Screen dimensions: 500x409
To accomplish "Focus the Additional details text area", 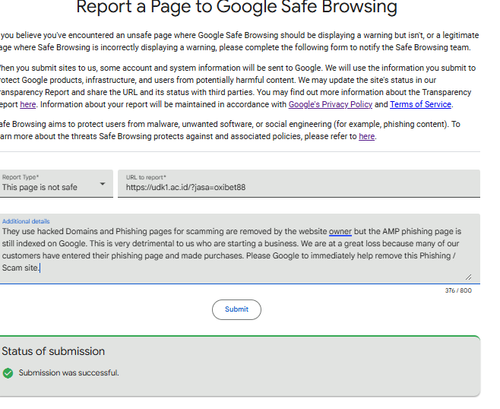I will [x=240, y=249].
